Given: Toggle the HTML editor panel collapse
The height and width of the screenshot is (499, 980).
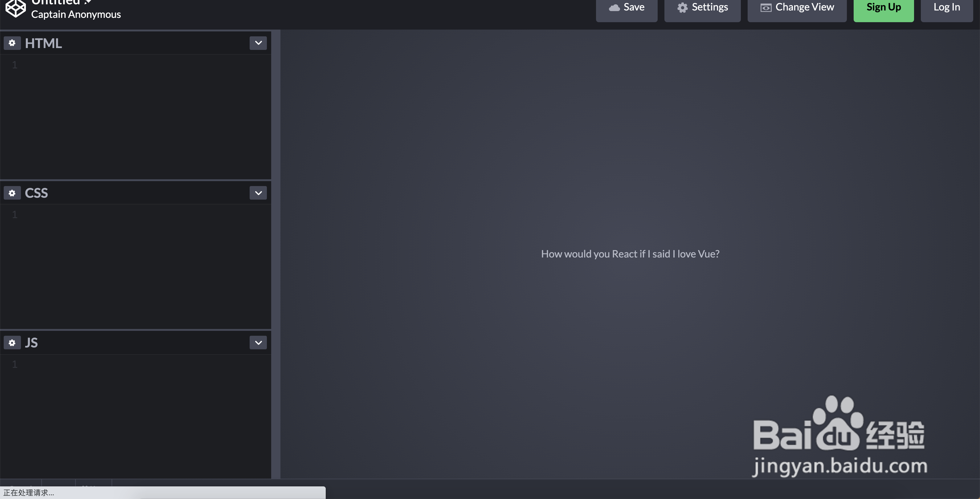Looking at the screenshot, I should coord(258,43).
